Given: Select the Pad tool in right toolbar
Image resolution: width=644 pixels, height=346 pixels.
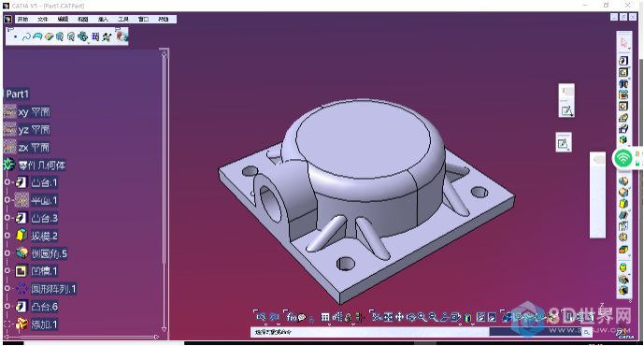Looking at the screenshot, I should [x=623, y=61].
